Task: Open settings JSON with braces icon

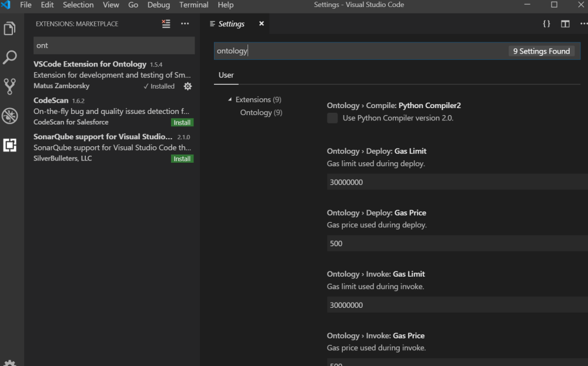Action: pos(546,23)
